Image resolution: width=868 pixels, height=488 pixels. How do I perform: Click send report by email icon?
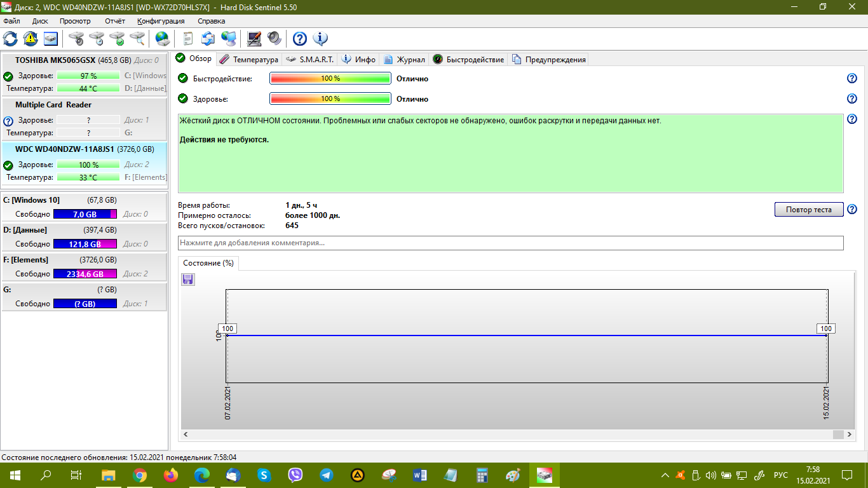208,39
